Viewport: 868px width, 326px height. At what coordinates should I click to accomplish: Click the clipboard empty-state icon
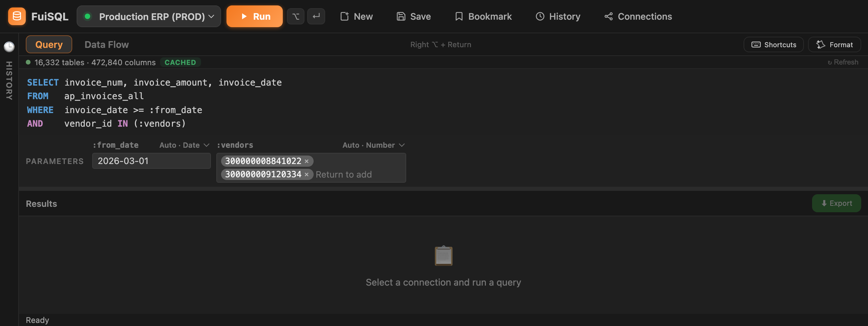(443, 256)
